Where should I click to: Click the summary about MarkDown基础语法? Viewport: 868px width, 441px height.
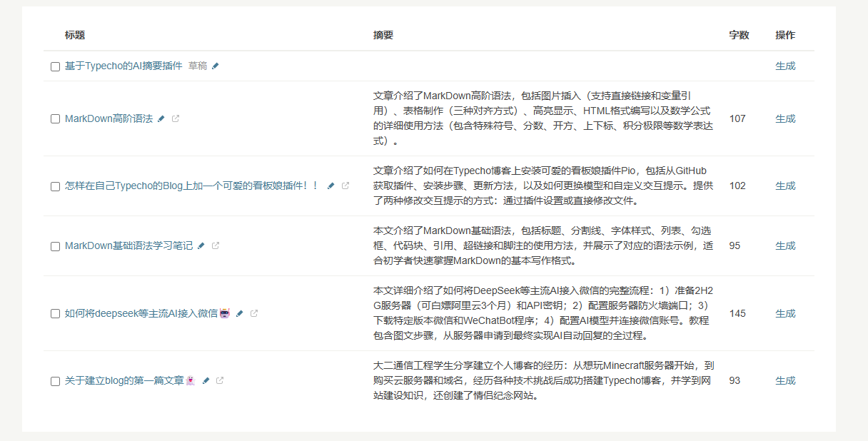pyautogui.click(x=542, y=245)
